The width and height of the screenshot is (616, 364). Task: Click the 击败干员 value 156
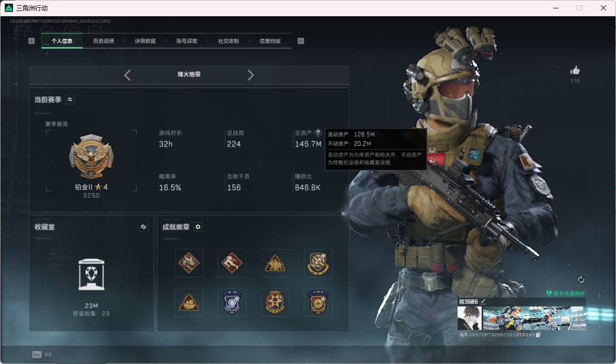[x=234, y=188]
